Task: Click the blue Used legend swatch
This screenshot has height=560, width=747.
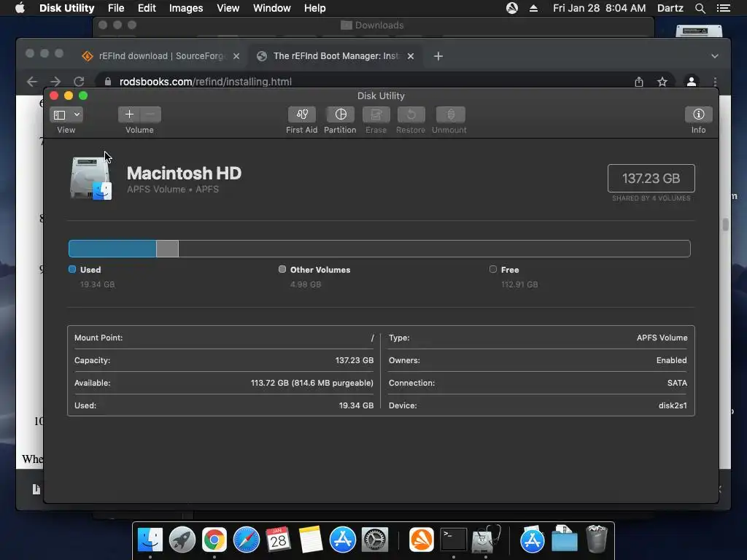Action: (x=72, y=269)
